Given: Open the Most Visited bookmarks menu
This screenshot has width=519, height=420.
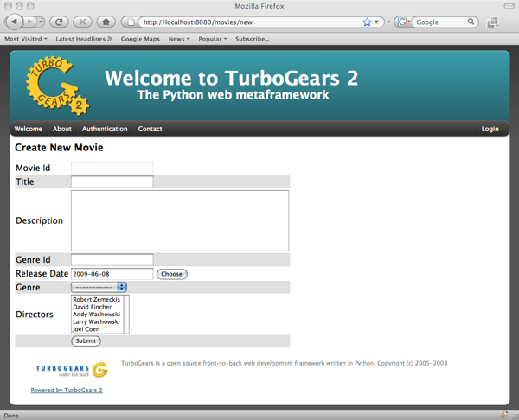Looking at the screenshot, I should [25, 39].
